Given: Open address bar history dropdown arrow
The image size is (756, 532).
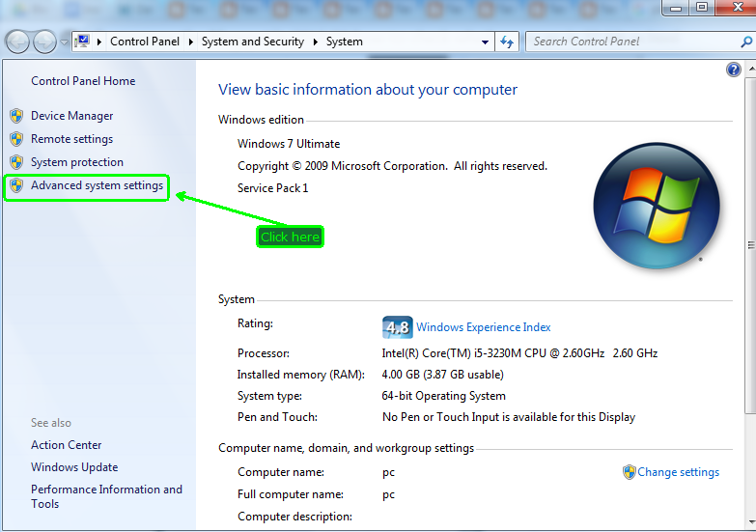Looking at the screenshot, I should pyautogui.click(x=485, y=42).
